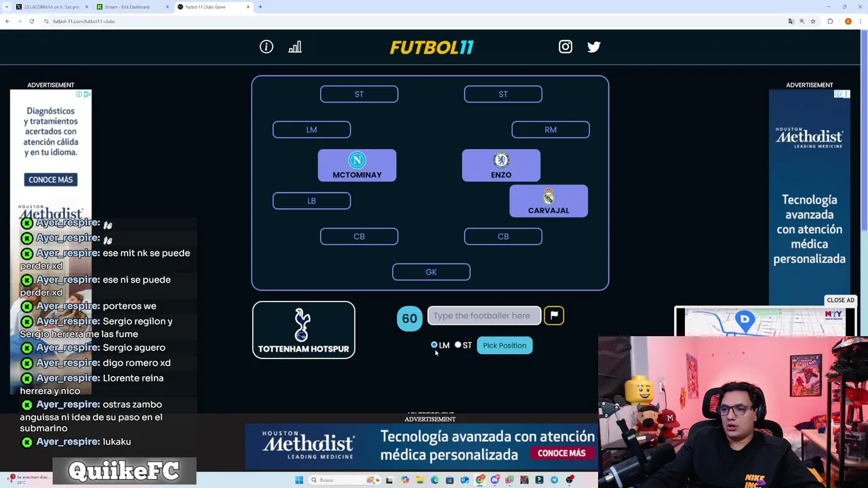This screenshot has width=868, height=488.
Task: Click chat message 'porteros we'
Action: click(130, 306)
